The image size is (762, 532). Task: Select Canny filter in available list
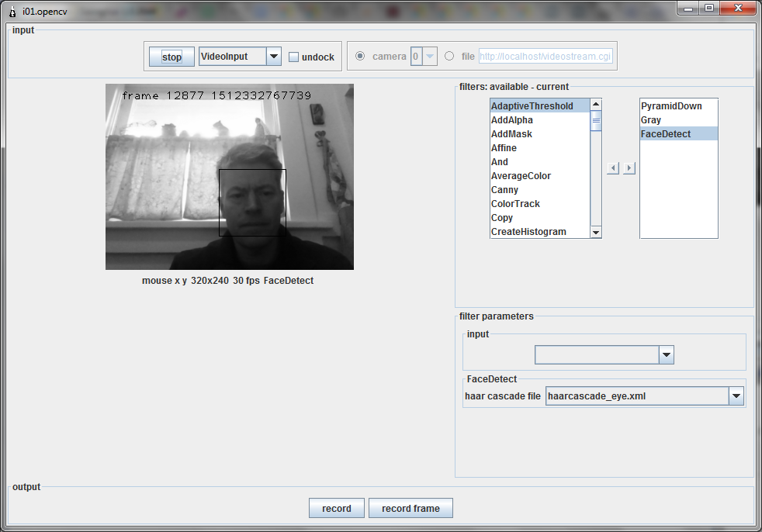point(540,190)
